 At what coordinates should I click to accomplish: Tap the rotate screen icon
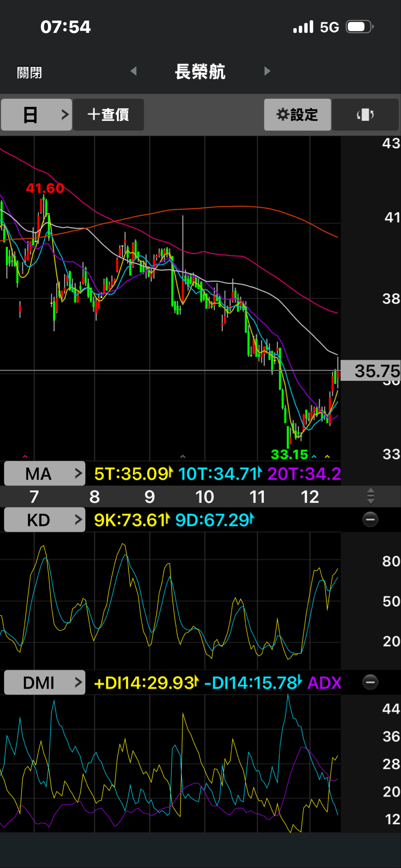pyautogui.click(x=365, y=115)
